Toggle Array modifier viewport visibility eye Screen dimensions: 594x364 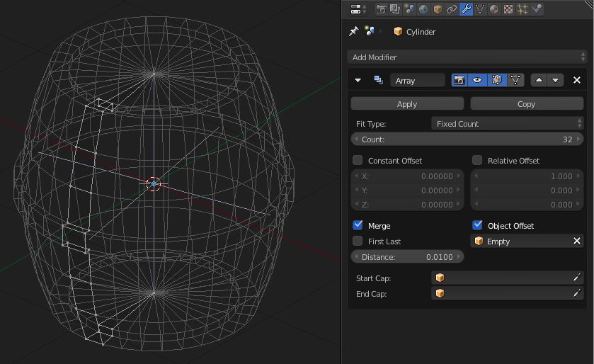pos(477,80)
